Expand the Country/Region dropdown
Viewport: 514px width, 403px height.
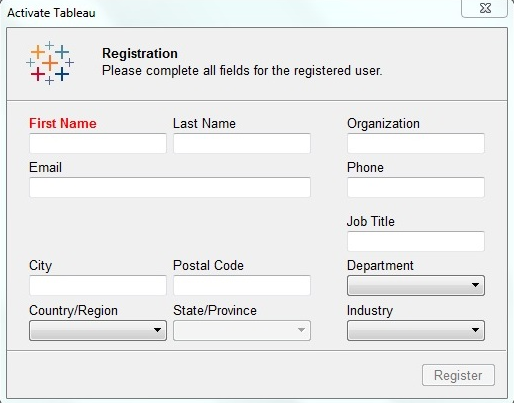98,330
